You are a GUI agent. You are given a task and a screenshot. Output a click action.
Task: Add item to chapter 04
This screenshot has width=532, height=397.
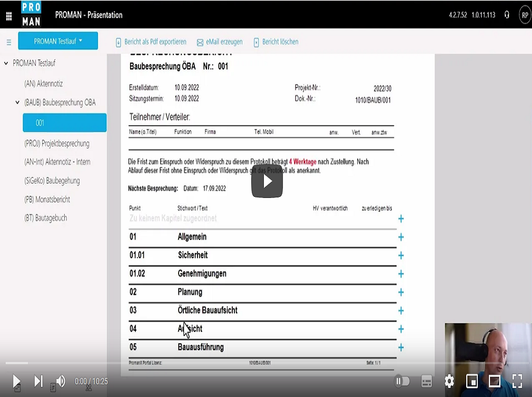pyautogui.click(x=401, y=329)
